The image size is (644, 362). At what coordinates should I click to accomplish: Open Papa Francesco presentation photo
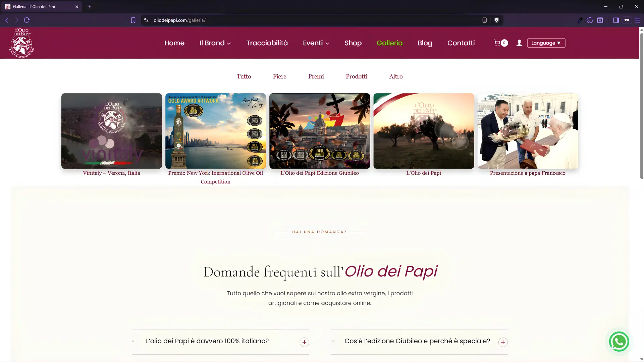click(x=528, y=131)
